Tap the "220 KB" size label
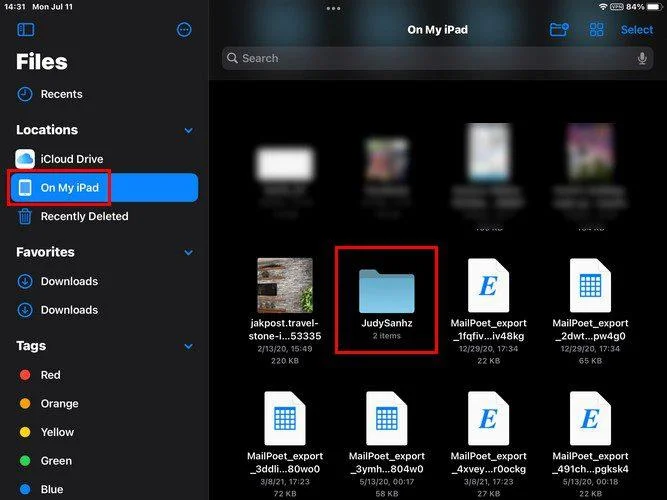 click(x=285, y=361)
